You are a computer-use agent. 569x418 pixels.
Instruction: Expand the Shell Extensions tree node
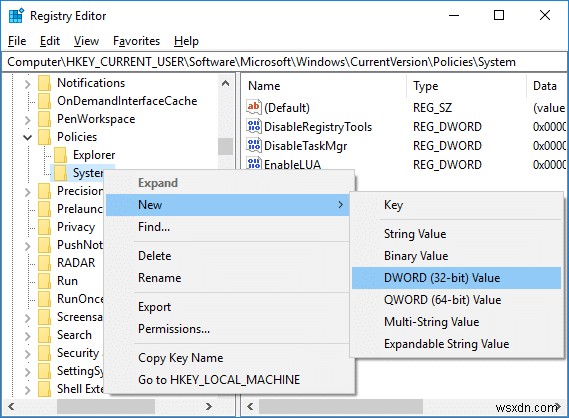point(28,390)
